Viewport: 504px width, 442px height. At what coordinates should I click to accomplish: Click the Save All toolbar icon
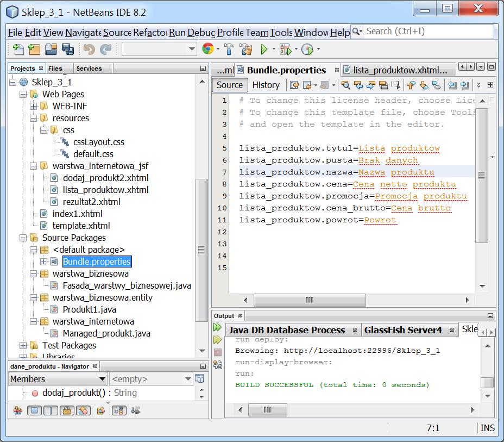coord(68,49)
